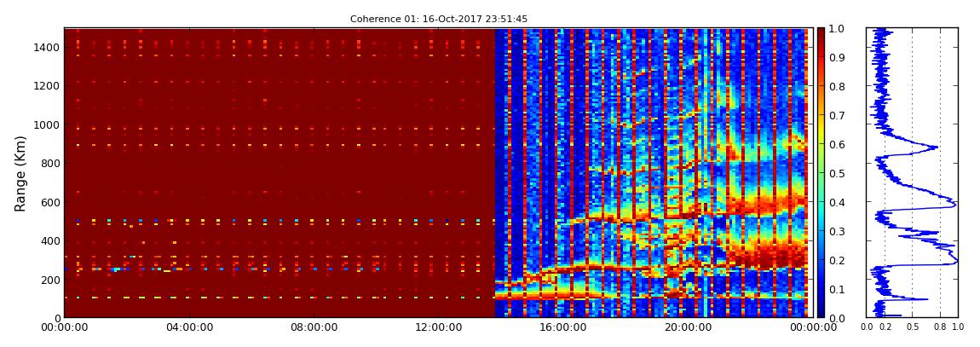Click the 600 tick label on range axis
Viewport: 980px width, 347px height.
(50, 202)
